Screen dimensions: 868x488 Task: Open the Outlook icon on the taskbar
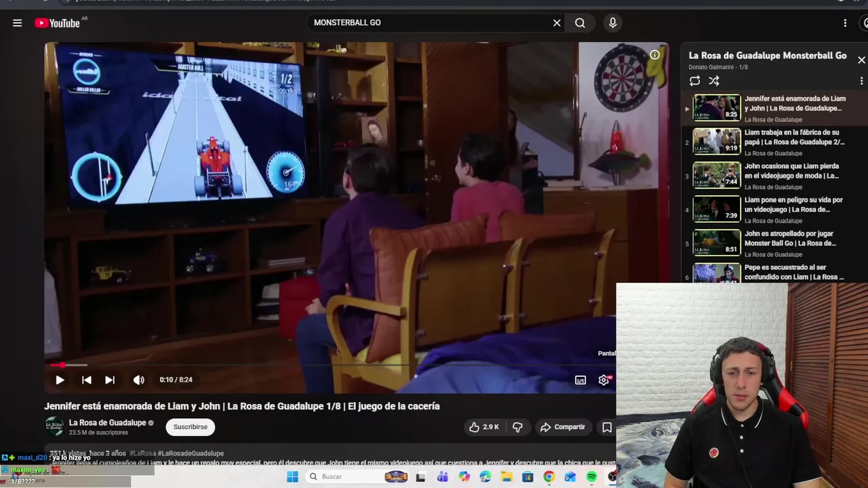[570, 476]
